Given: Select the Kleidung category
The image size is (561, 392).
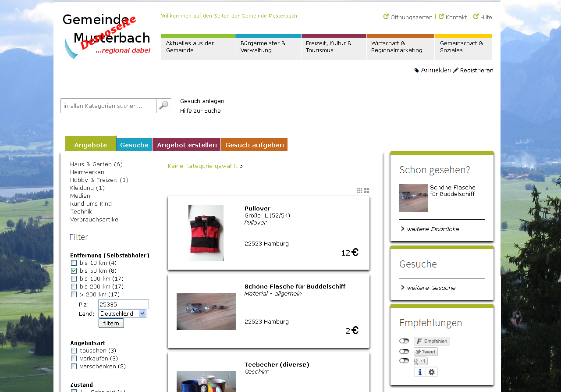Looking at the screenshot, I should coord(87,188).
